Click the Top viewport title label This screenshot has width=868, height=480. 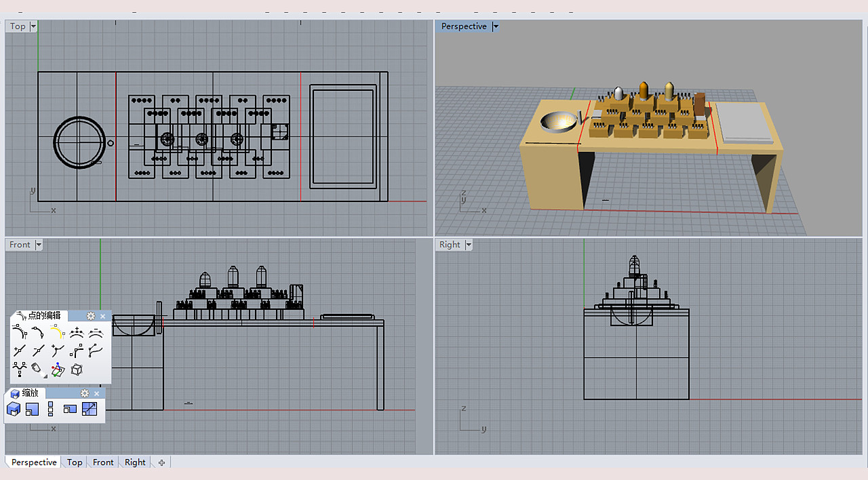(18, 26)
